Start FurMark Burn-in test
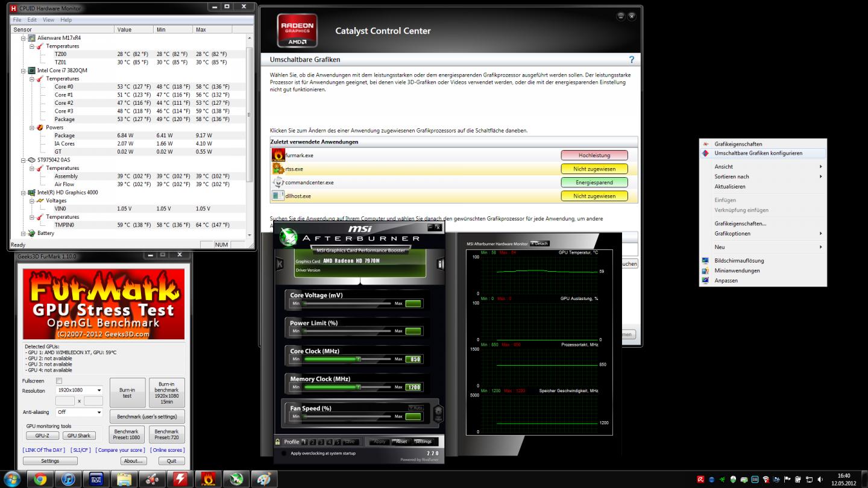Viewport: 868px width, 488px height. tap(127, 393)
